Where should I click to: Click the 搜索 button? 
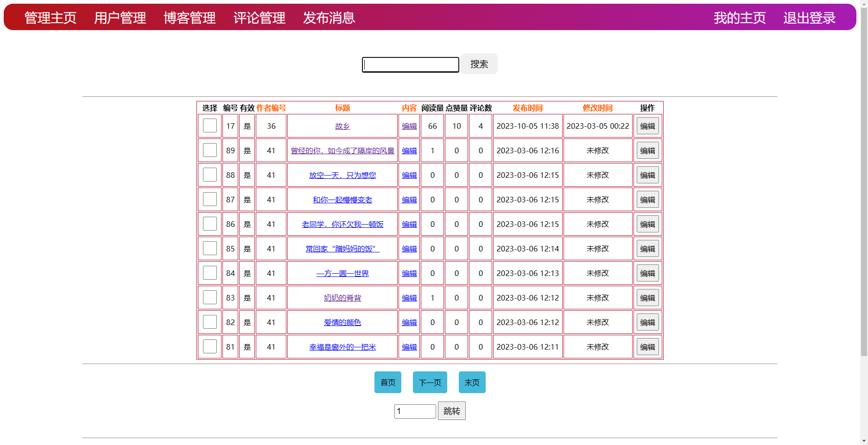pos(479,64)
